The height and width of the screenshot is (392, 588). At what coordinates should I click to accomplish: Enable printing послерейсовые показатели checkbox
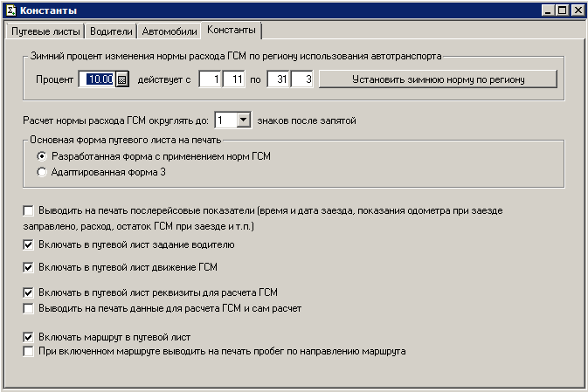(x=29, y=211)
